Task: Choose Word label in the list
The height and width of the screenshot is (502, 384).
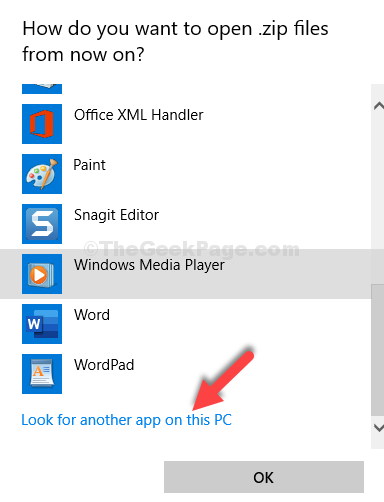Action: click(92, 315)
